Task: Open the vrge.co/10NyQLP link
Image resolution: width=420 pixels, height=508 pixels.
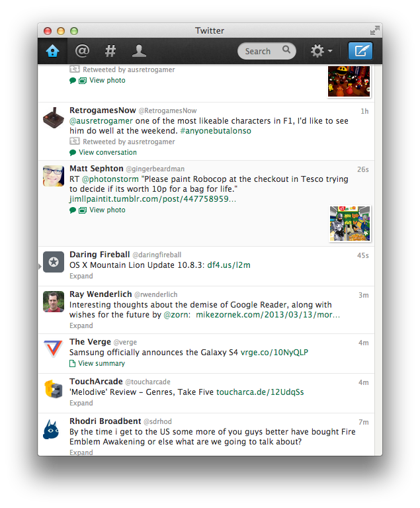Action: 274,353
